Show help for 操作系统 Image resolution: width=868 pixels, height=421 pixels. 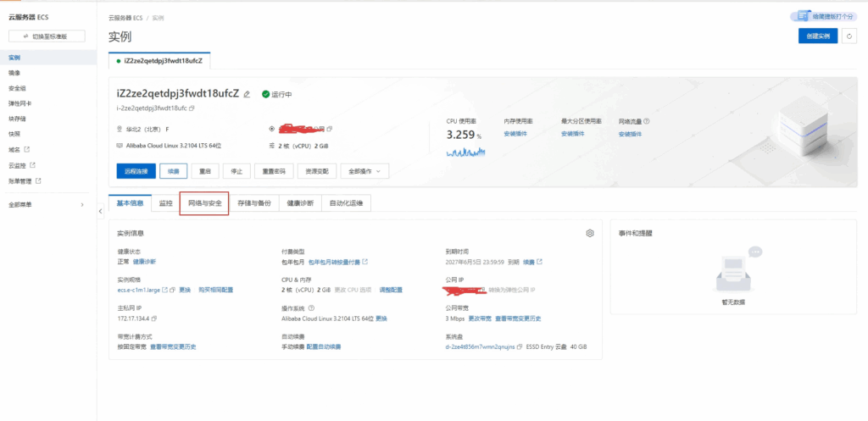point(311,308)
